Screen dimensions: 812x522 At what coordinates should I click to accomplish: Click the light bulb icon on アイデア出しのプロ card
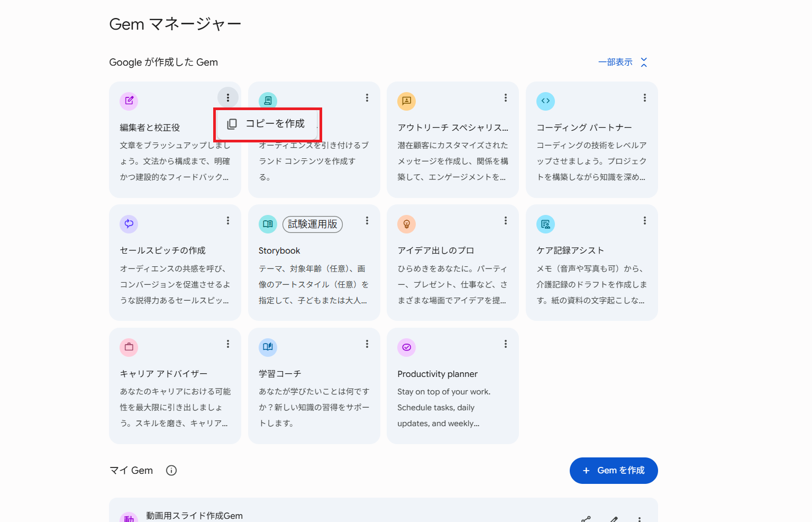pos(407,224)
